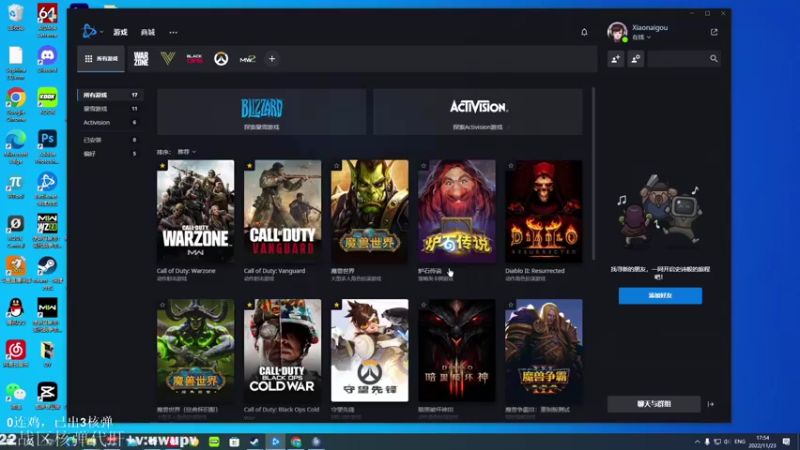Expand hidden system tray icons

tap(697, 441)
